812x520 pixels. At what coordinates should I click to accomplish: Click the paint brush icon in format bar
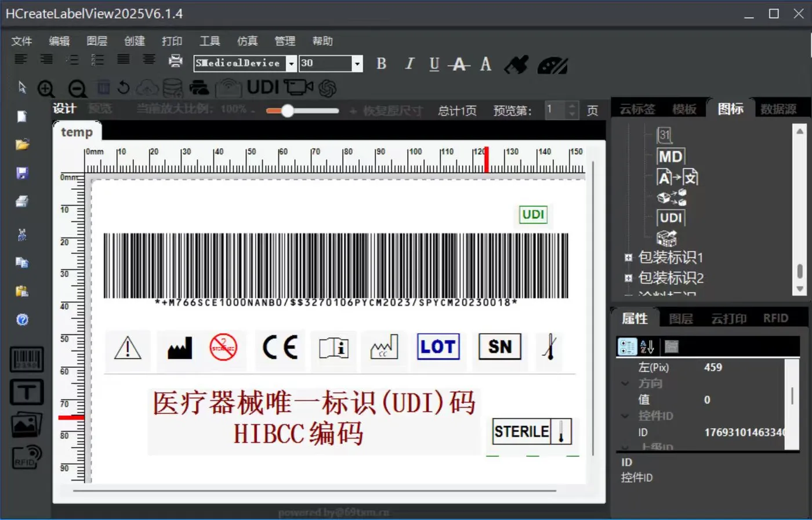tap(516, 64)
